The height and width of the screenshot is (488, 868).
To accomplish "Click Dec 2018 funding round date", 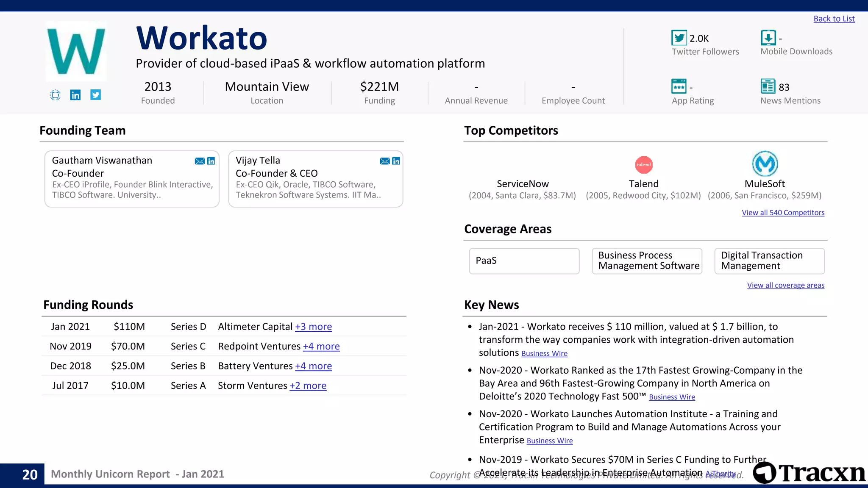I will 71,366.
